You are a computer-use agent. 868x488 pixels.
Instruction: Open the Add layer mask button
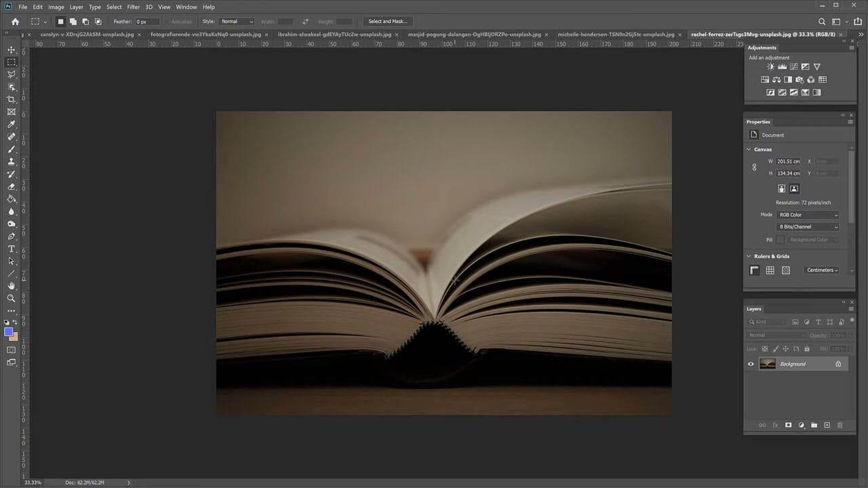(x=788, y=424)
